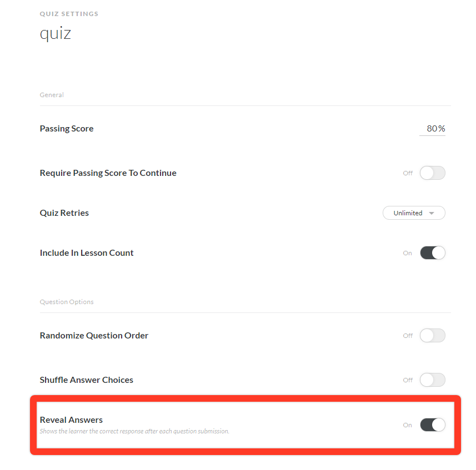476x470 pixels.
Task: Turn on Shuffle Answer Choices toggle
Action: (x=432, y=380)
